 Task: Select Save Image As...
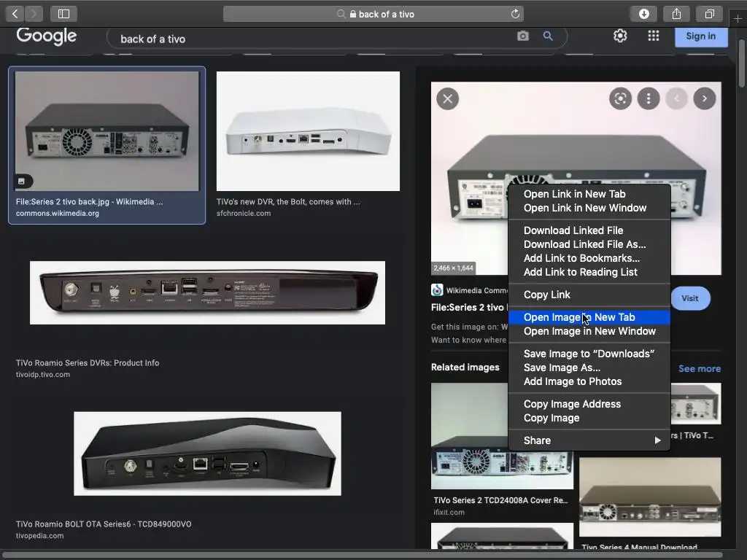pyautogui.click(x=589, y=367)
